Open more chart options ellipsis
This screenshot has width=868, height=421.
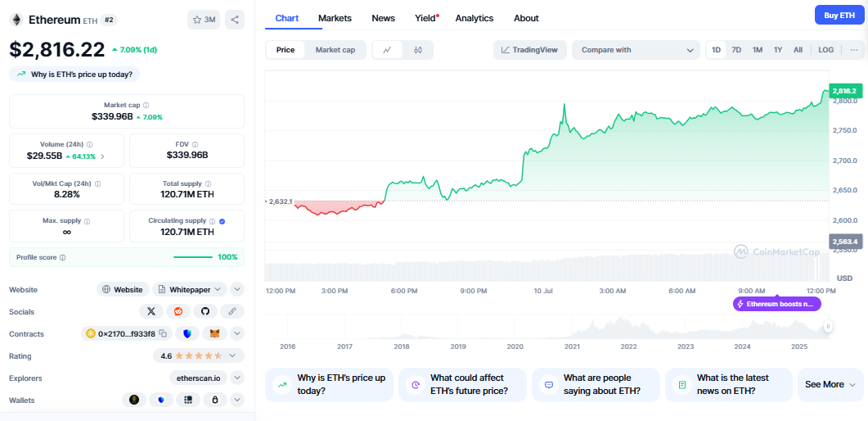pos(854,50)
